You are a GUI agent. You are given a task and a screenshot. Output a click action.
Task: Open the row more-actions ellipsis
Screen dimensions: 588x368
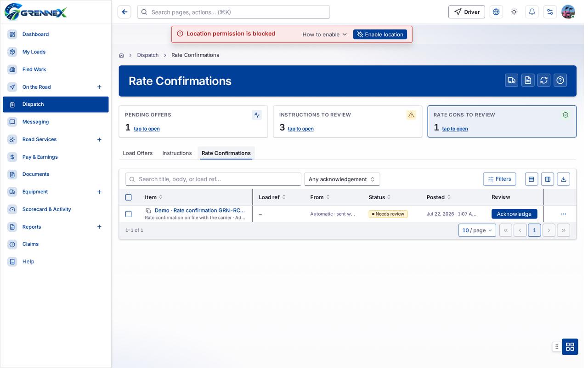[564, 214]
